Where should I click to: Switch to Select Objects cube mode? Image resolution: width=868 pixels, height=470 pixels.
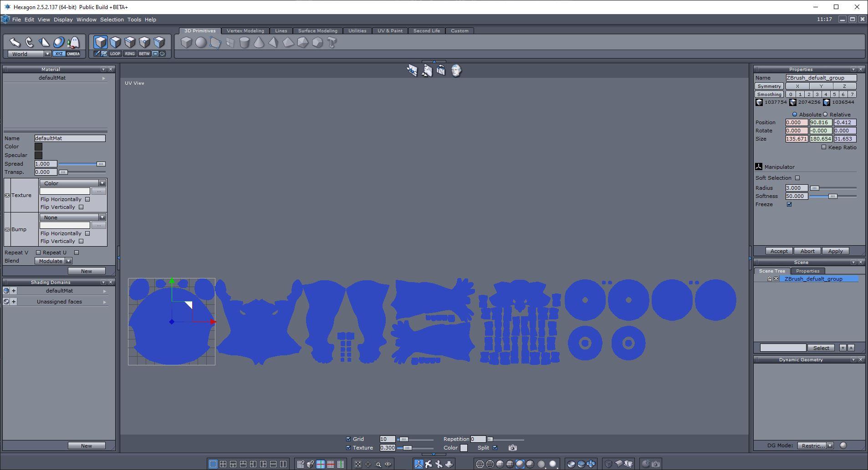click(x=101, y=42)
